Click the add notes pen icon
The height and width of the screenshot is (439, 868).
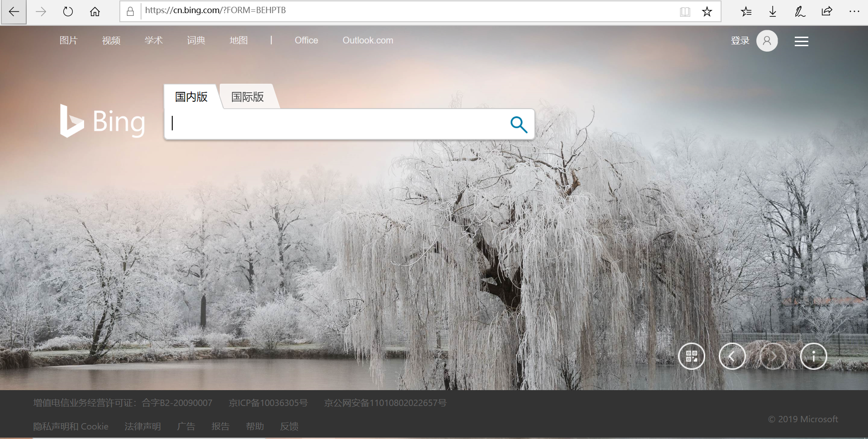click(800, 12)
